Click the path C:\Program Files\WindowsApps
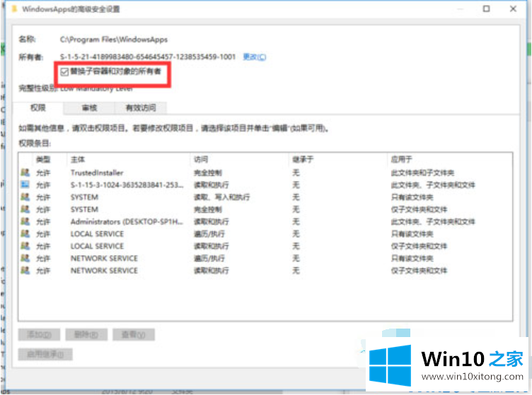Screen dimensions: 532x395 pyautogui.click(x=114, y=40)
